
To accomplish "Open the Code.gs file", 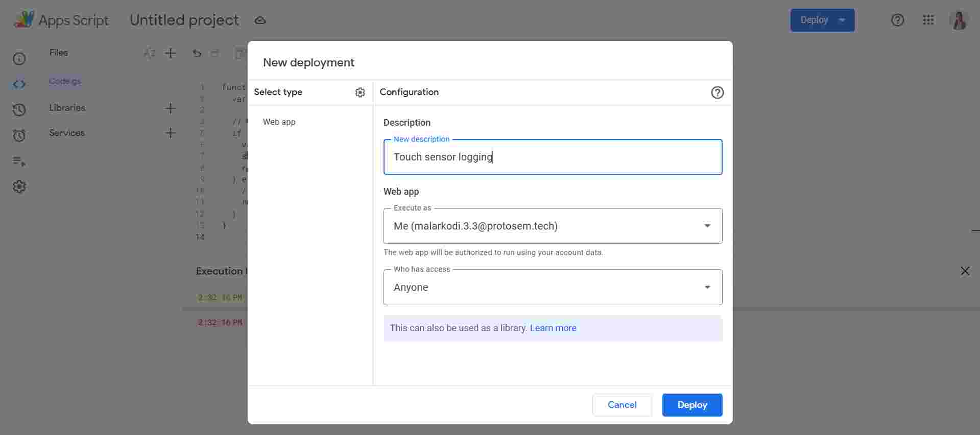I will [x=65, y=81].
